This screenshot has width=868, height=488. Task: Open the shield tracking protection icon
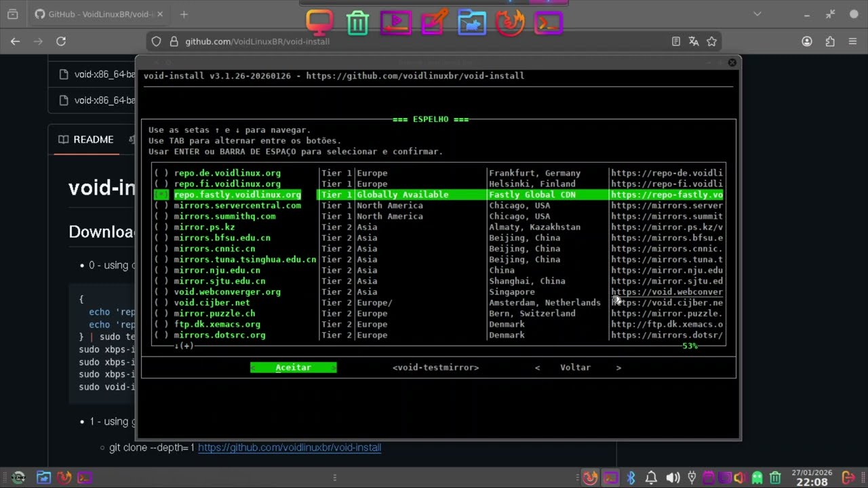pyautogui.click(x=156, y=41)
